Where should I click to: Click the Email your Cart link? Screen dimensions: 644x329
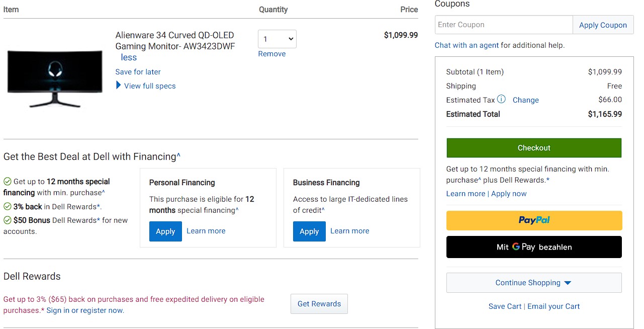(554, 306)
